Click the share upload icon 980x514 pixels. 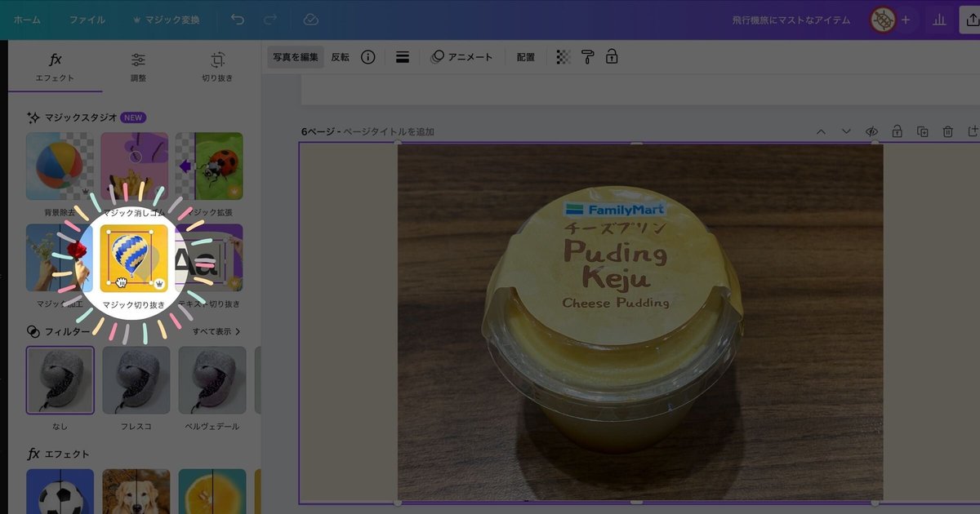pyautogui.click(x=972, y=20)
